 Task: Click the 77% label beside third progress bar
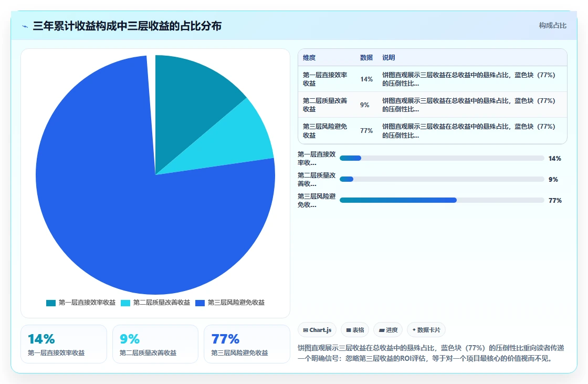click(555, 201)
